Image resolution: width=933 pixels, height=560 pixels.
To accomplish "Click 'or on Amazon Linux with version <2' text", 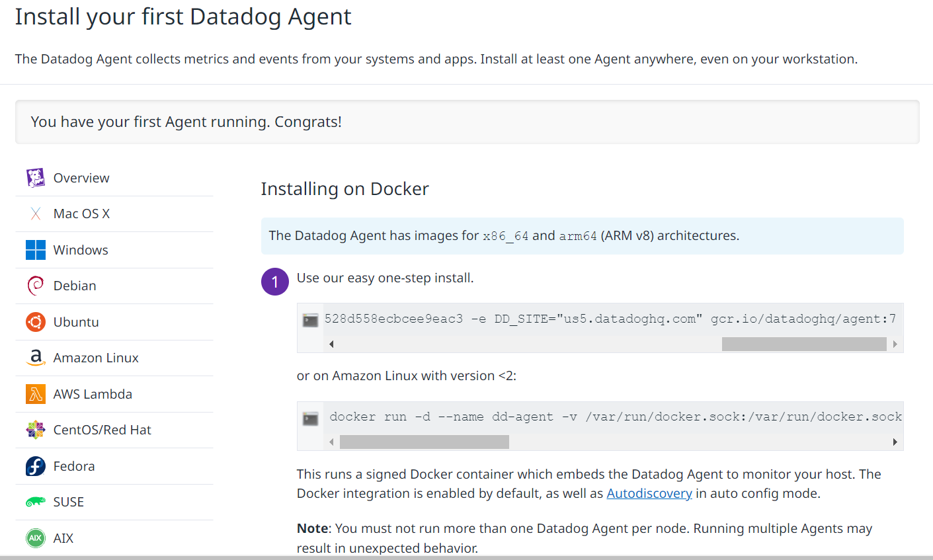I will coord(407,376).
